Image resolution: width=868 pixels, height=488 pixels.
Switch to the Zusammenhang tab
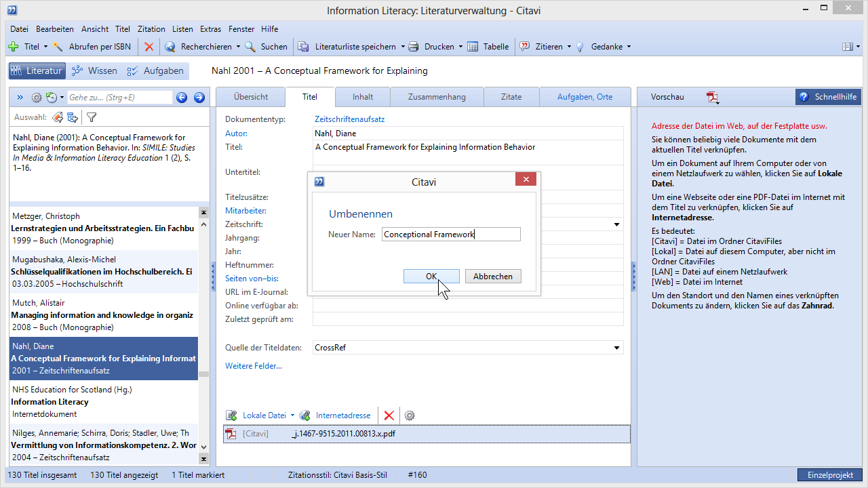pos(437,97)
